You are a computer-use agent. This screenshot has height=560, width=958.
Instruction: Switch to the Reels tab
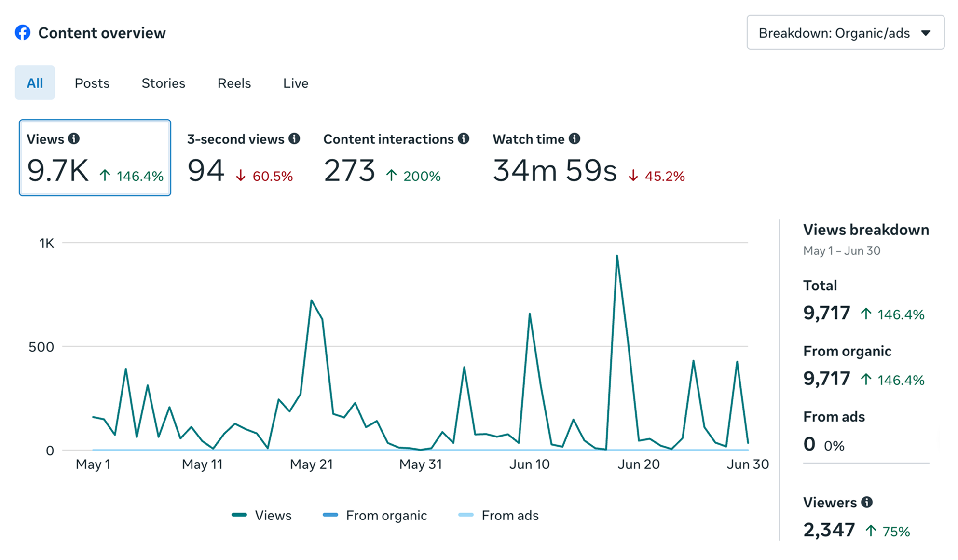pyautogui.click(x=234, y=83)
